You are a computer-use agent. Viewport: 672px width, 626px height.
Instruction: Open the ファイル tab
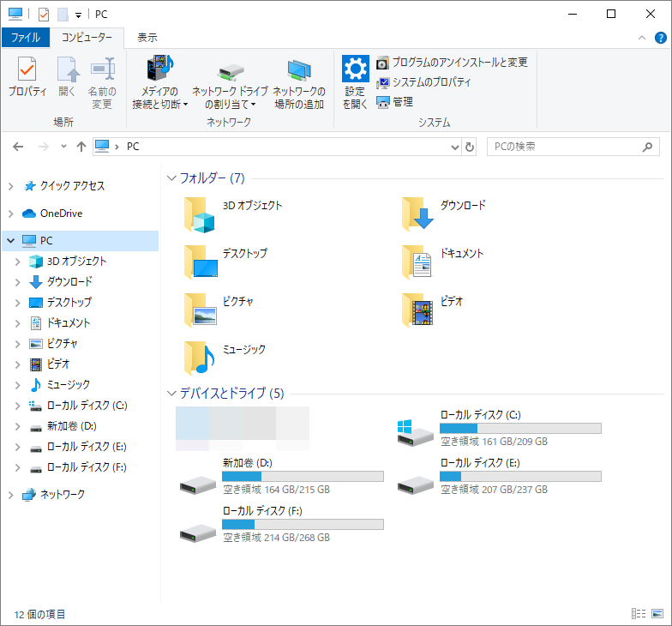[x=26, y=38]
